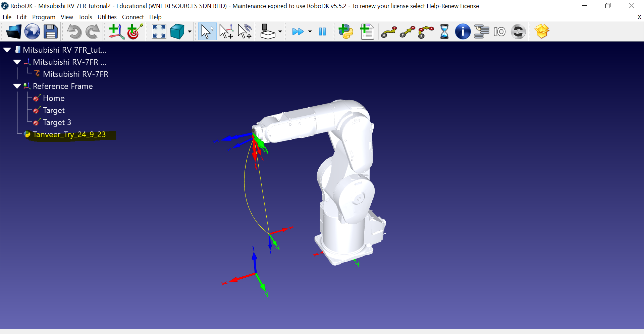Image resolution: width=644 pixels, height=334 pixels.
Task: Add a reference frame icon
Action: [x=116, y=32]
